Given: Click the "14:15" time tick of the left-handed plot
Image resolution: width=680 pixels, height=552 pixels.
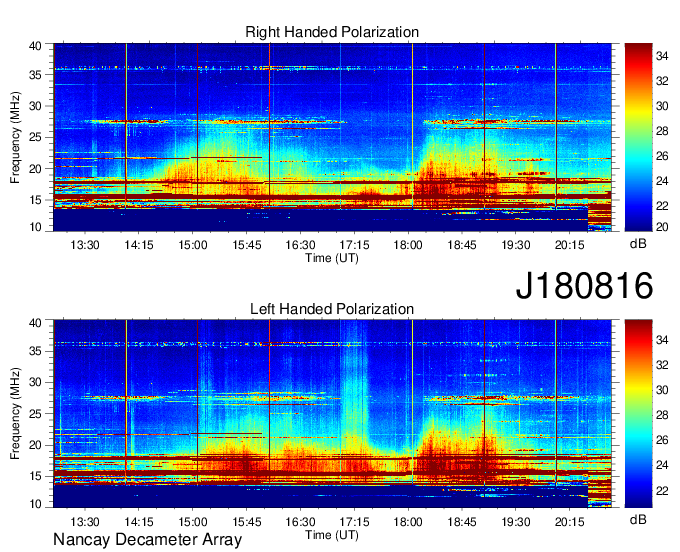Looking at the screenshot, I should [x=139, y=522].
